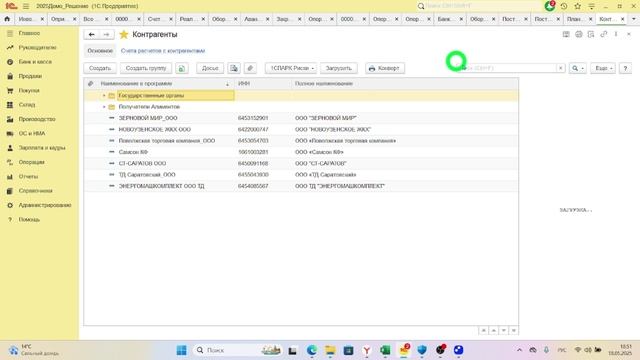640x360 pixels.
Task: Click the help question mark button
Action: [x=625, y=68]
